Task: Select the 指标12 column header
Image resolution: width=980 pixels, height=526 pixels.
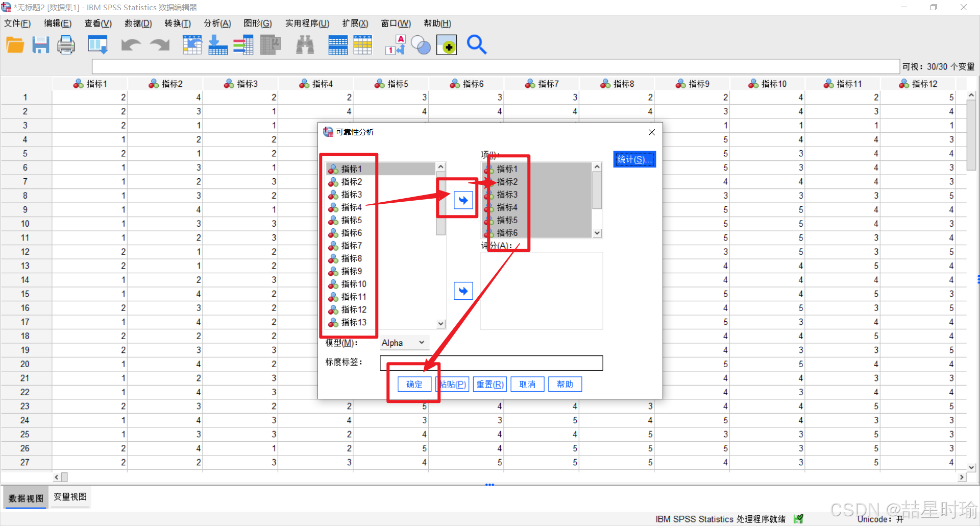Action: pyautogui.click(x=918, y=84)
